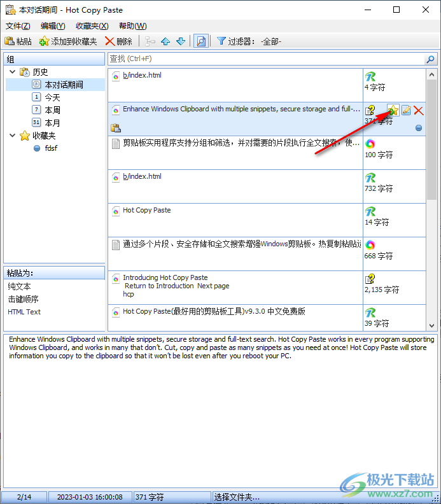Open the 收藏夹(X) menu
The width and height of the screenshot is (441, 504).
tap(92, 26)
